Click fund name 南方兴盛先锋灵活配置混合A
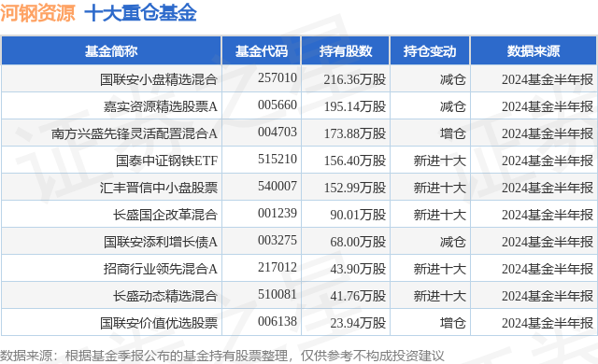This screenshot has height=364, width=598. tap(135, 133)
